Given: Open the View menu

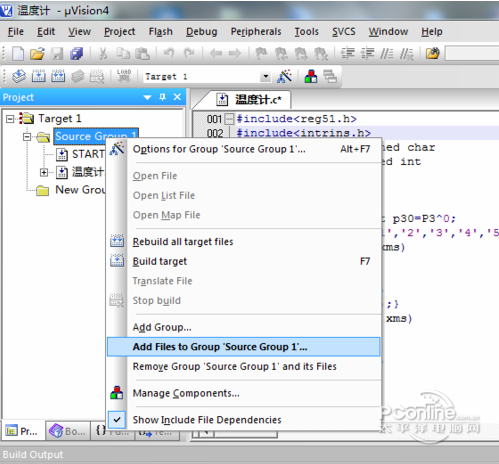Looking at the screenshot, I should (x=79, y=32).
